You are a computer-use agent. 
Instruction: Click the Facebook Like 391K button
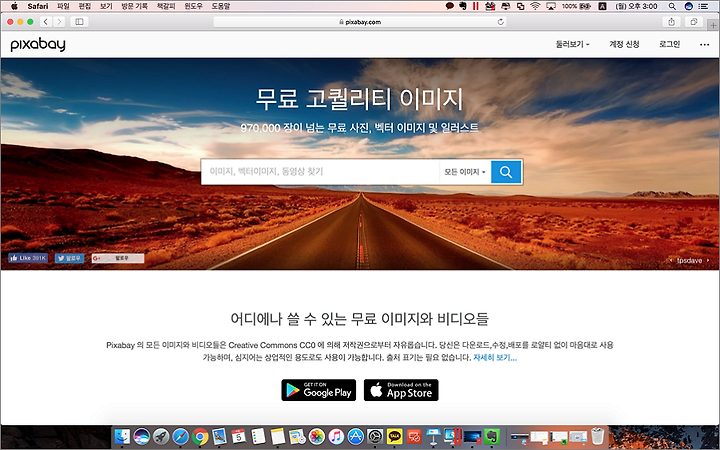click(x=28, y=258)
